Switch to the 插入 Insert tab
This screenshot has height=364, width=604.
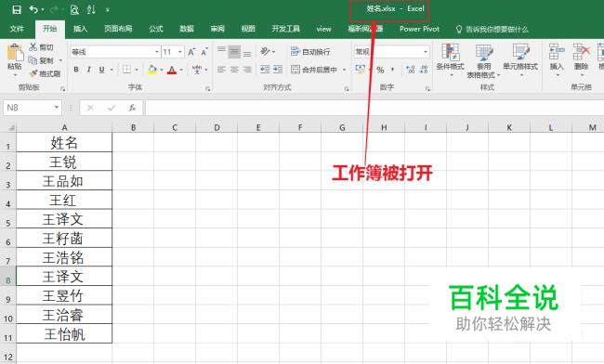[81, 29]
